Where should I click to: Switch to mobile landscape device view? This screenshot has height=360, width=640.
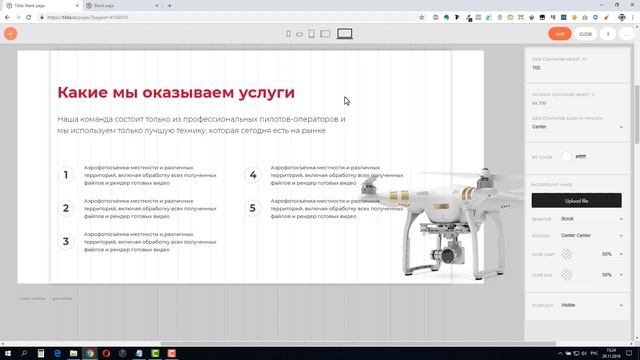pyautogui.click(x=300, y=34)
